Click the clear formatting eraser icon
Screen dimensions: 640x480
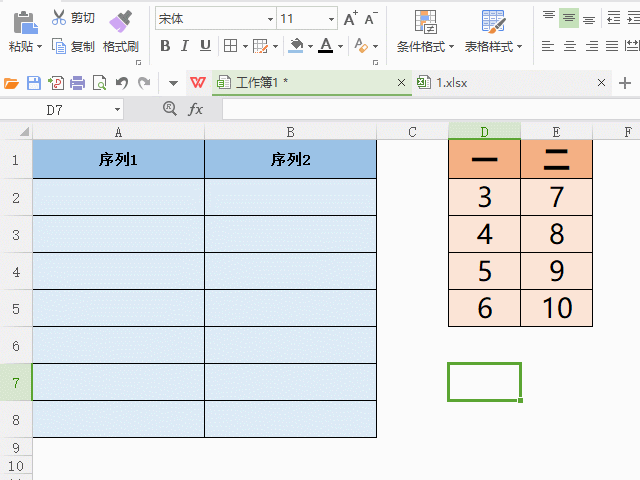click(x=361, y=46)
